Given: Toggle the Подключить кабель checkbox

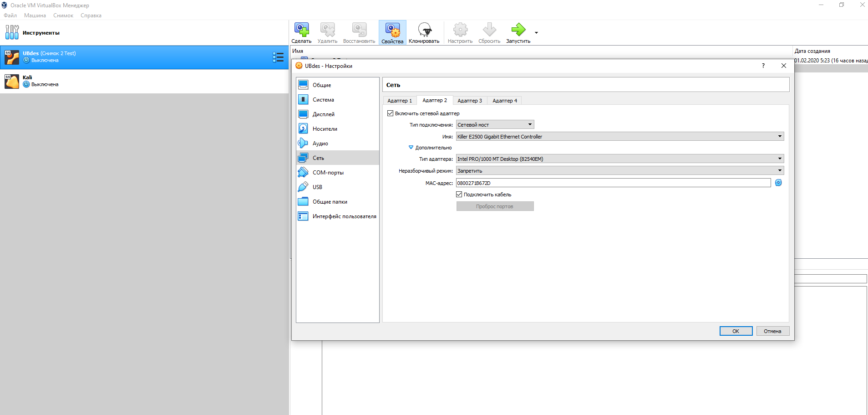Looking at the screenshot, I should 459,195.
